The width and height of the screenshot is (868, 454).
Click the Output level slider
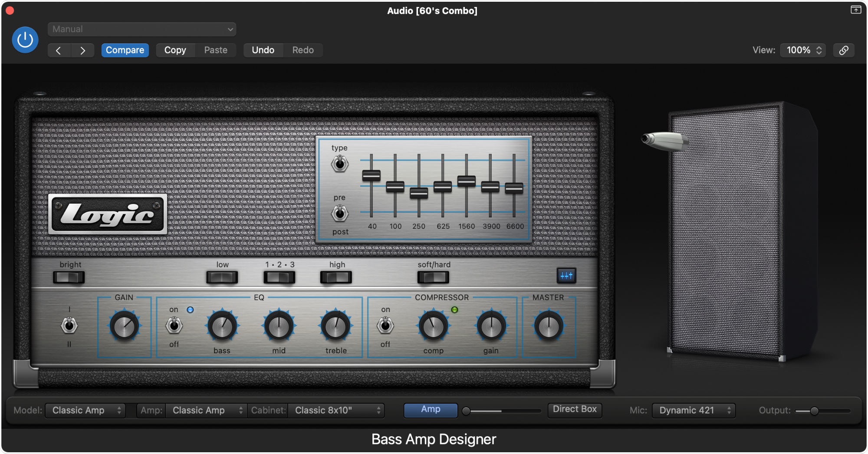[x=823, y=411]
